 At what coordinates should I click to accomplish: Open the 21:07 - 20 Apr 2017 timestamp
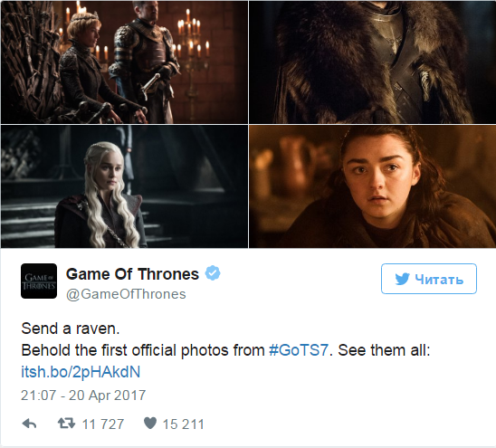click(83, 396)
